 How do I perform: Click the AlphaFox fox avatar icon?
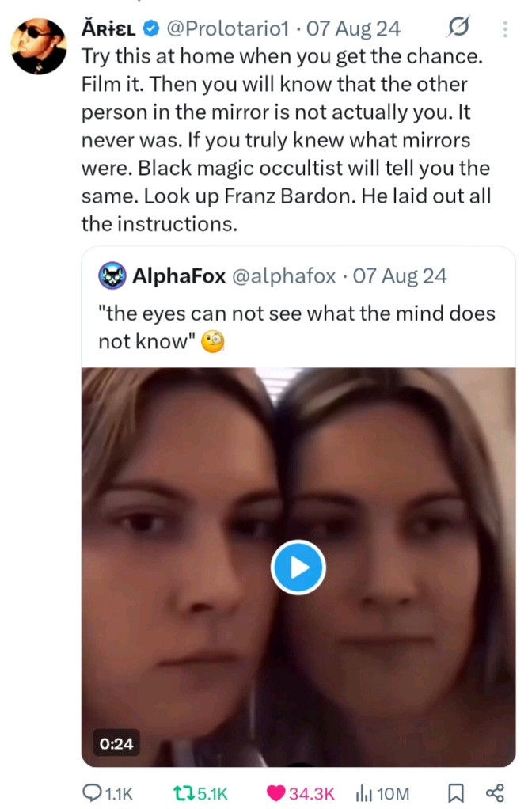112,275
